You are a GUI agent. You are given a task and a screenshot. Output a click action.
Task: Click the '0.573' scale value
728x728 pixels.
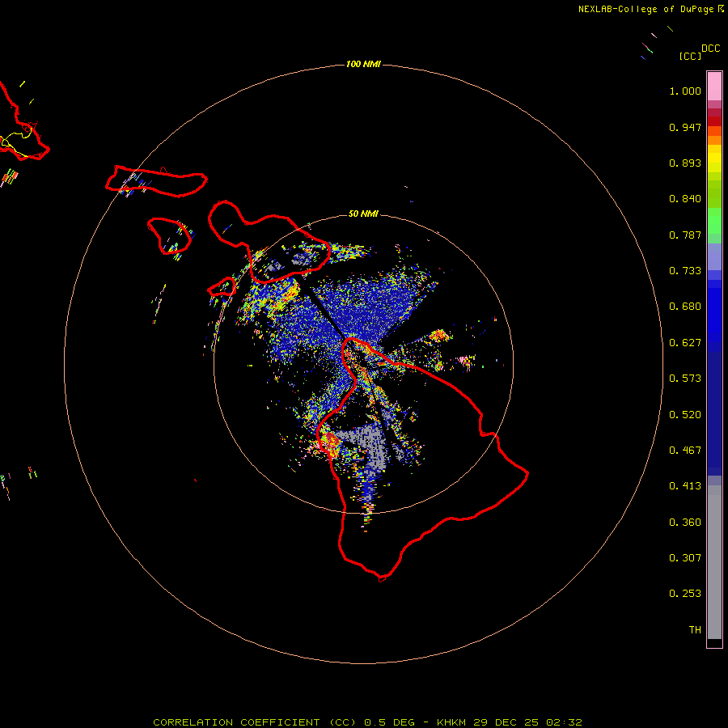click(x=685, y=379)
